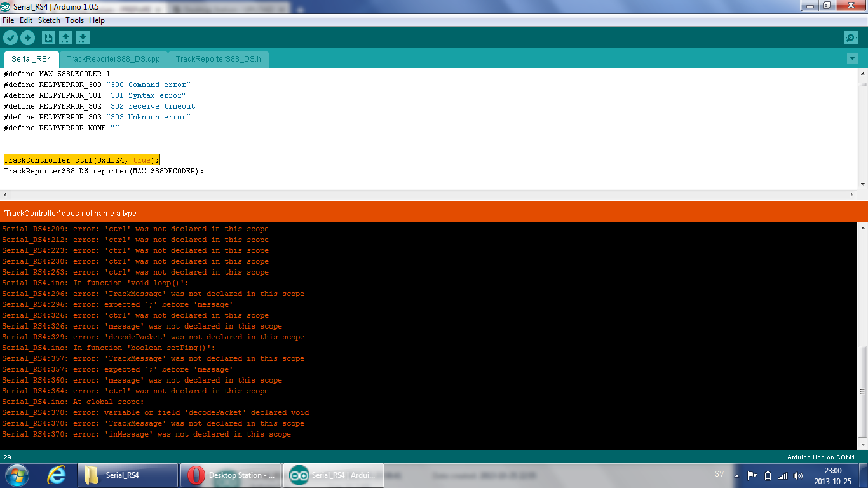The height and width of the screenshot is (488, 868).
Task: Show hidden tray icons arrow
Action: pyautogui.click(x=737, y=475)
